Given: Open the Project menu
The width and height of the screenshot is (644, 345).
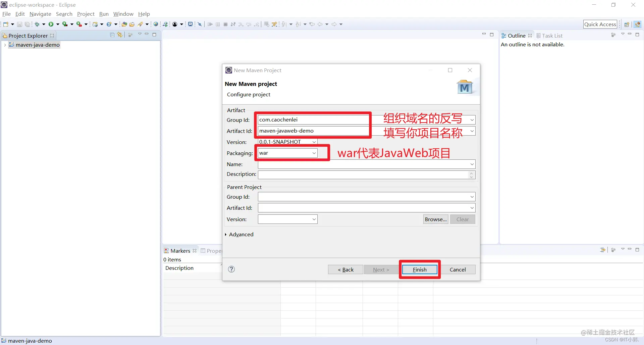Looking at the screenshot, I should click(x=86, y=14).
